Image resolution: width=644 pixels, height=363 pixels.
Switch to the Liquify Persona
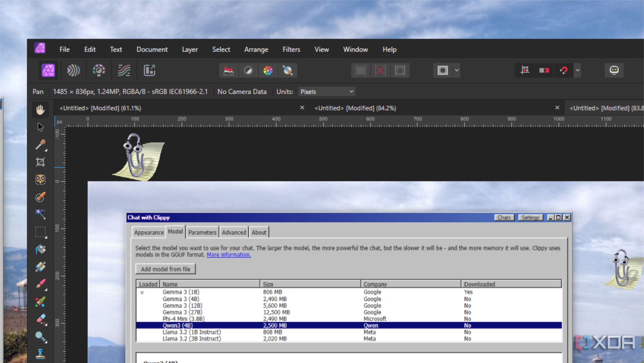coord(74,71)
